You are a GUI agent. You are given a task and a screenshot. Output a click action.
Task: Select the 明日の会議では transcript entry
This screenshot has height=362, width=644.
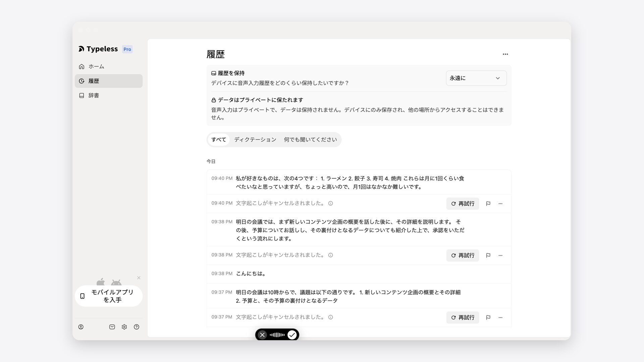(x=359, y=230)
